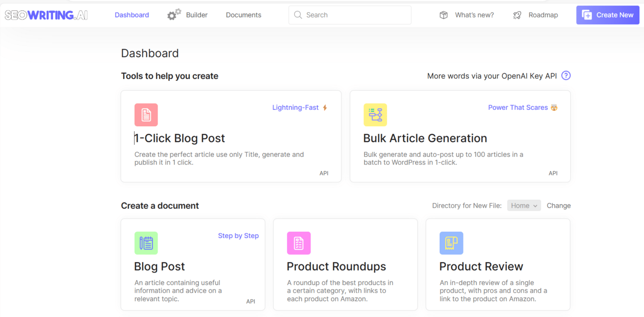The image size is (644, 317).
Task: Click the Roadmap rocket icon
Action: tap(517, 15)
